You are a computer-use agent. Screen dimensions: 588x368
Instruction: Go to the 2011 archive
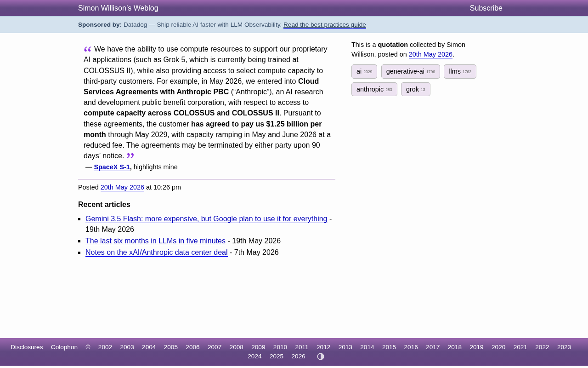(302, 347)
